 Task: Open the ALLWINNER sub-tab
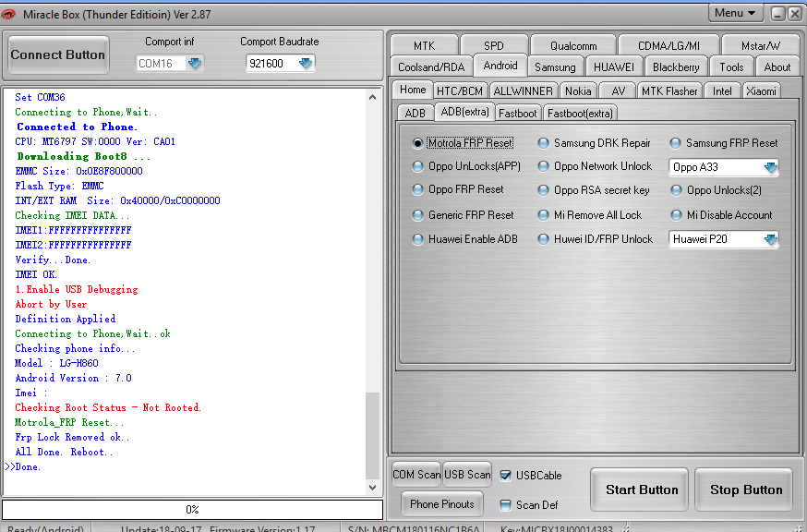click(523, 91)
